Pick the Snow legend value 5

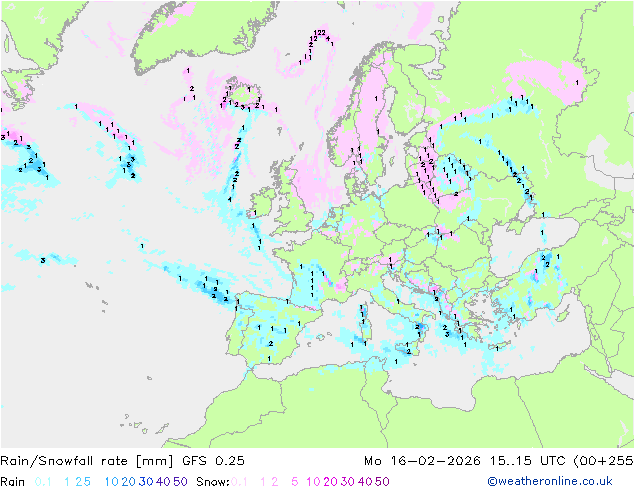point(295,482)
